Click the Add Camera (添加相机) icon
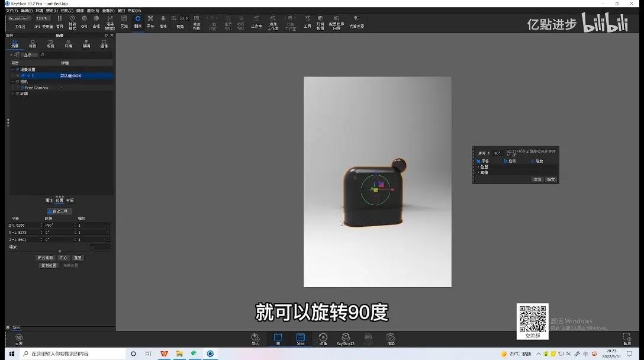Viewport: 644px width, 360px height. click(x=197, y=22)
